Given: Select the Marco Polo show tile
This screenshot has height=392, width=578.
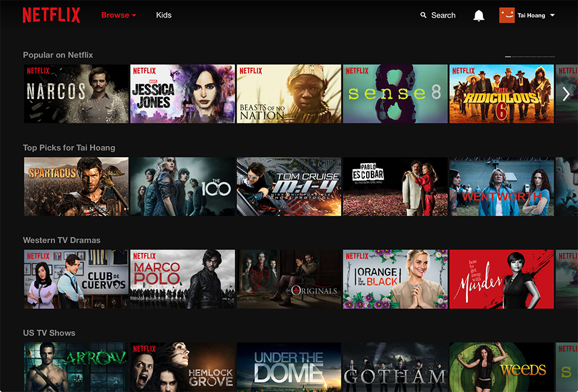Looking at the screenshot, I should (x=182, y=279).
